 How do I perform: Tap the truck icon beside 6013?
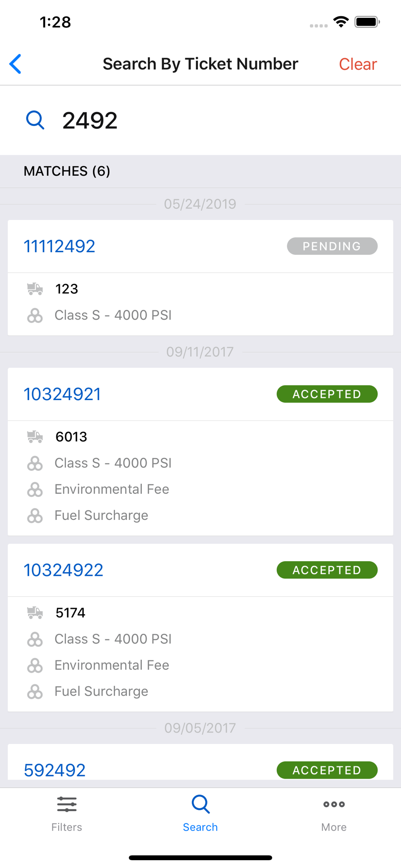(35, 437)
